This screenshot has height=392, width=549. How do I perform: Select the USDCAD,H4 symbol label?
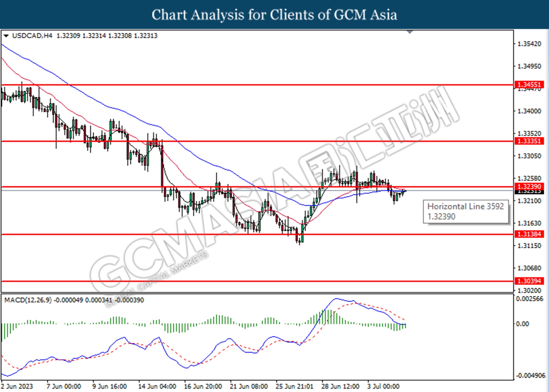pyautogui.click(x=32, y=36)
